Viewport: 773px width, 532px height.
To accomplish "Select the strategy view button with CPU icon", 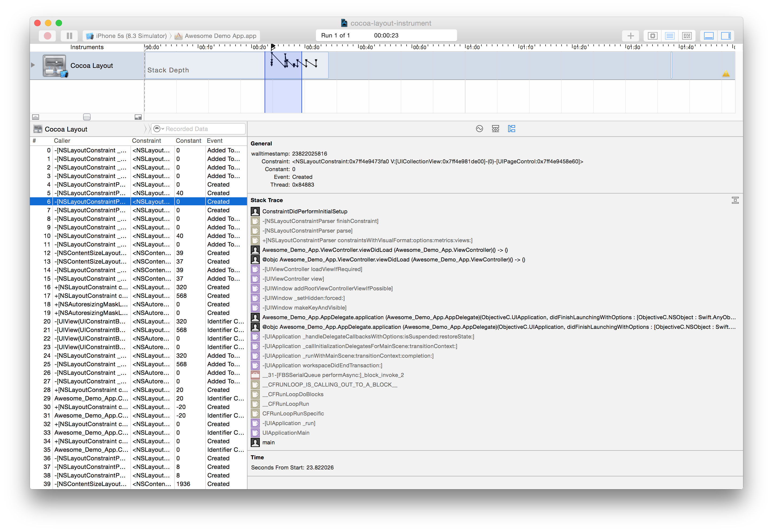I will (652, 36).
